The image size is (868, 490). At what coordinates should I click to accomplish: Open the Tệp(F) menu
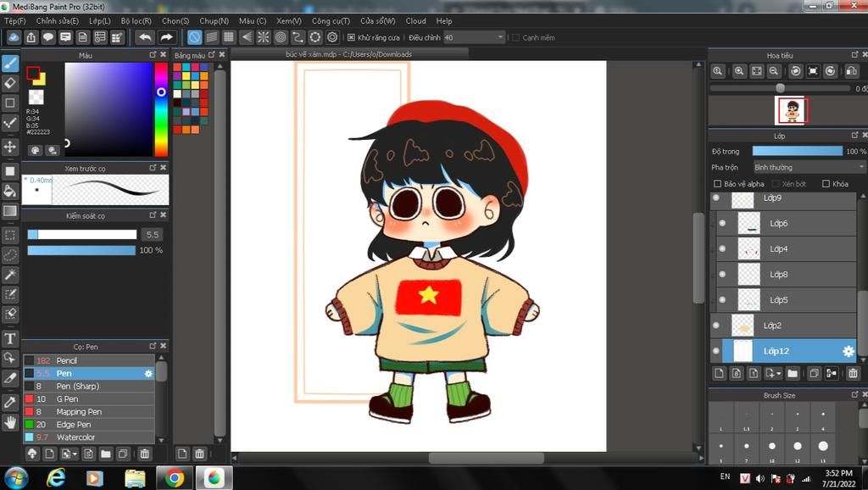[15, 21]
